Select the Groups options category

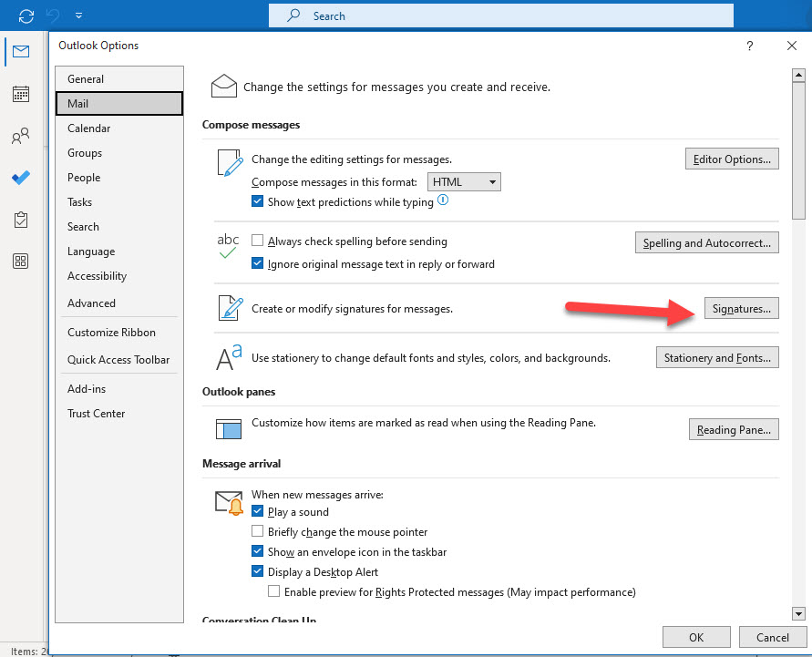pos(119,153)
